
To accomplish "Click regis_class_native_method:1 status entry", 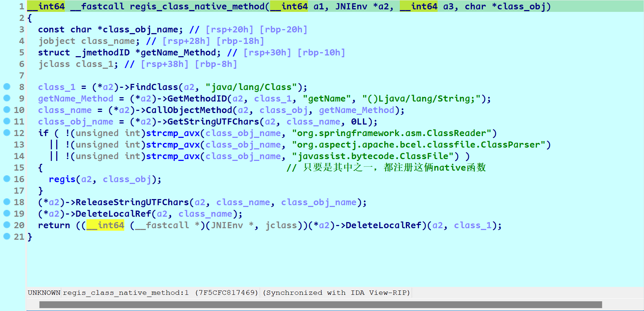I will [x=126, y=293].
